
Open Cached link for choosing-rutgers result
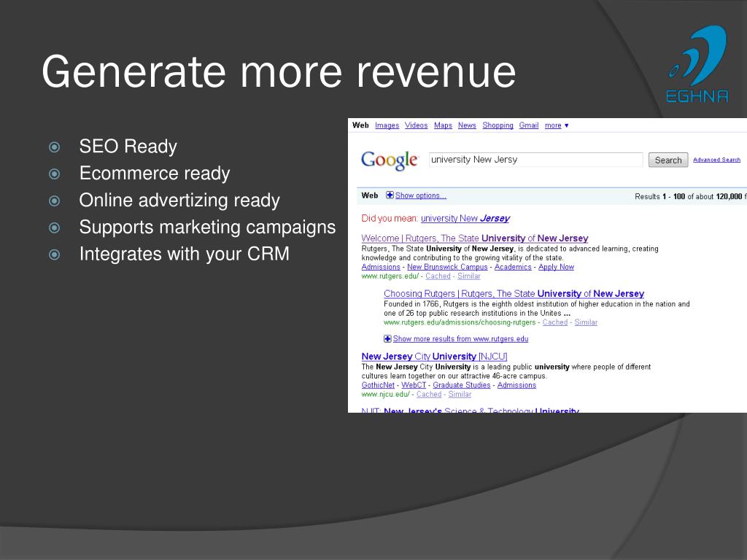(555, 322)
